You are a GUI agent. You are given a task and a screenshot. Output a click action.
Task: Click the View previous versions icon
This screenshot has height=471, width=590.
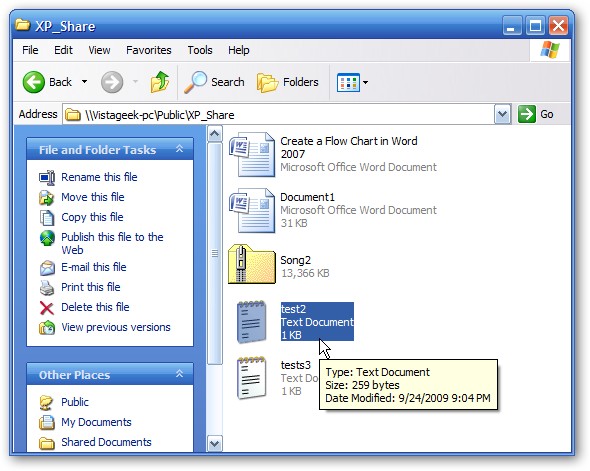[47, 328]
